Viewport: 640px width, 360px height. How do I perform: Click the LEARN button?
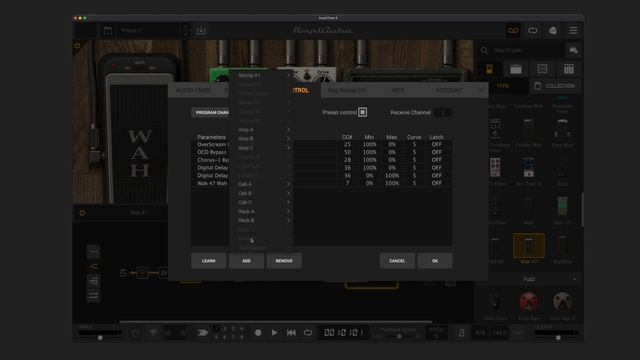coord(209,261)
